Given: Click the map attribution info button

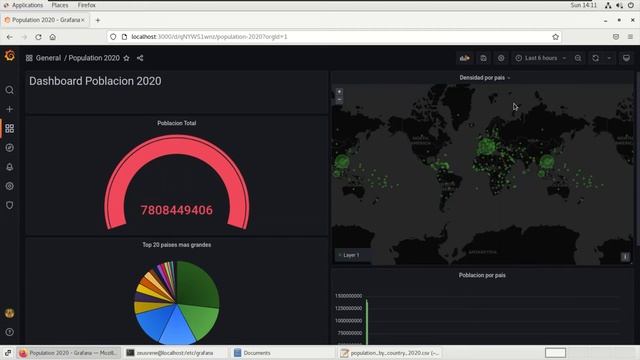Looking at the screenshot, I should [625, 257].
